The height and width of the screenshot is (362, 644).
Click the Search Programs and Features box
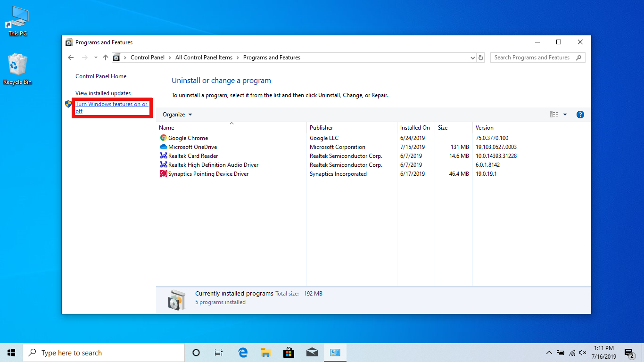(x=532, y=58)
